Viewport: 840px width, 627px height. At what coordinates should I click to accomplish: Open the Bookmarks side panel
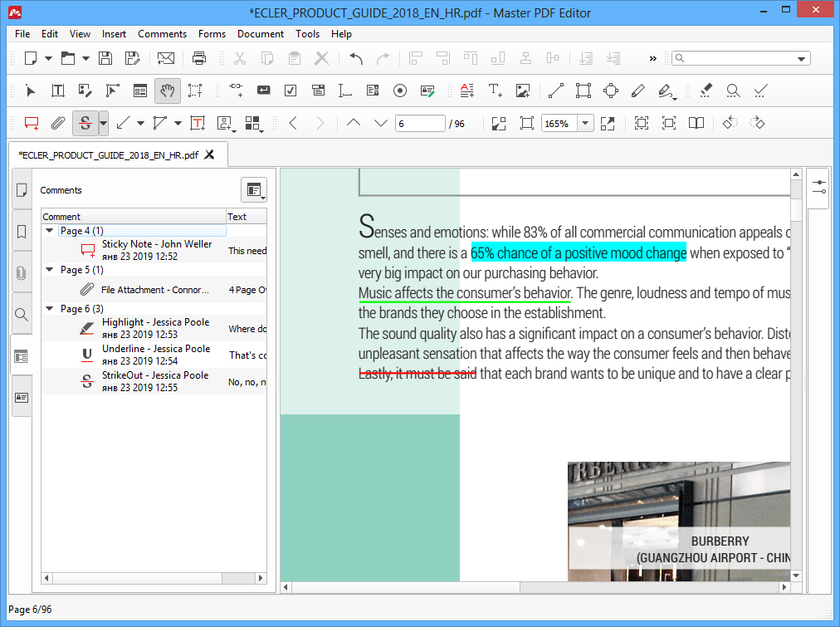coord(22,232)
